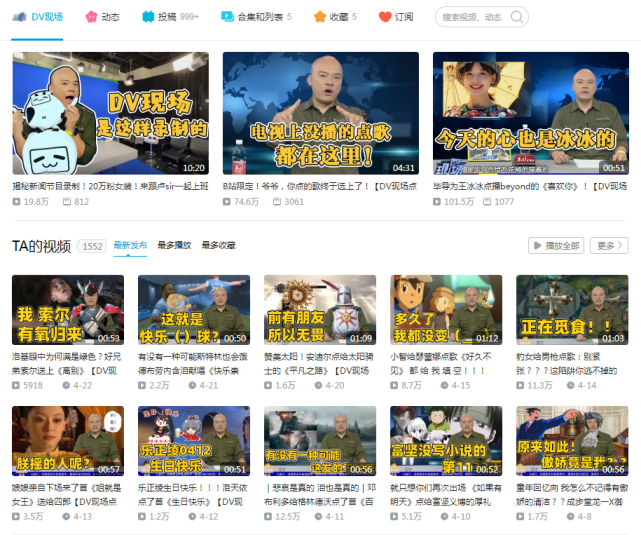641x535 pixels.
Task: Click danmaku count icon beside 1077
Action: (x=487, y=201)
